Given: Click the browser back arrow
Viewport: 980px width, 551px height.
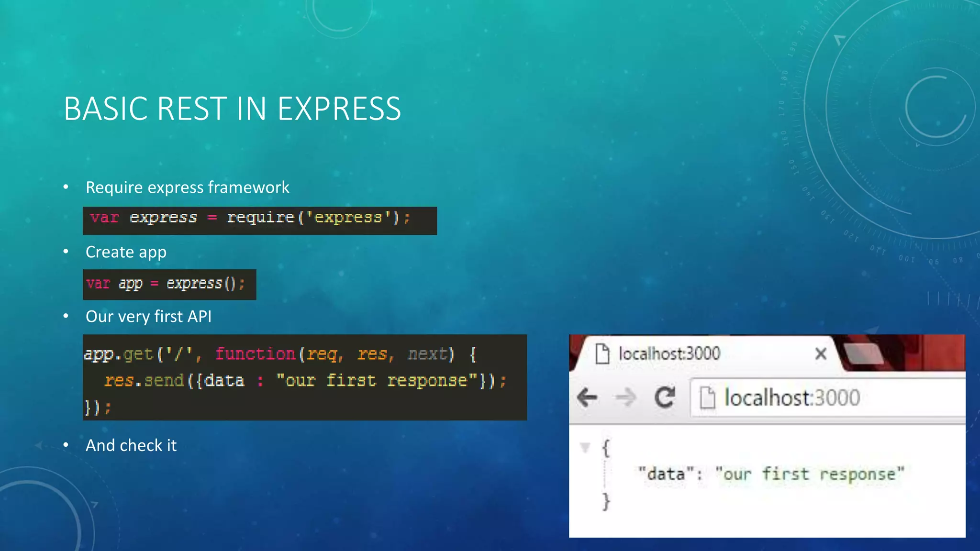Looking at the screenshot, I should point(587,397).
